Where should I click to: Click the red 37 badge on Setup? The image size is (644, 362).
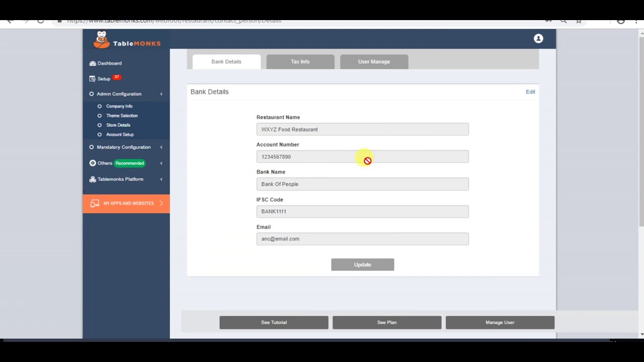[x=117, y=77]
